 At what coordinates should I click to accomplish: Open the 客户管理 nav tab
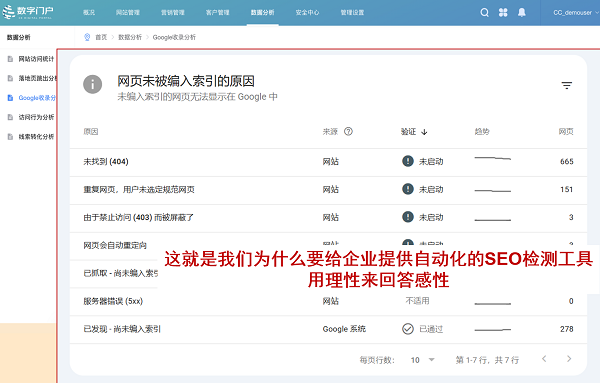[x=218, y=13]
